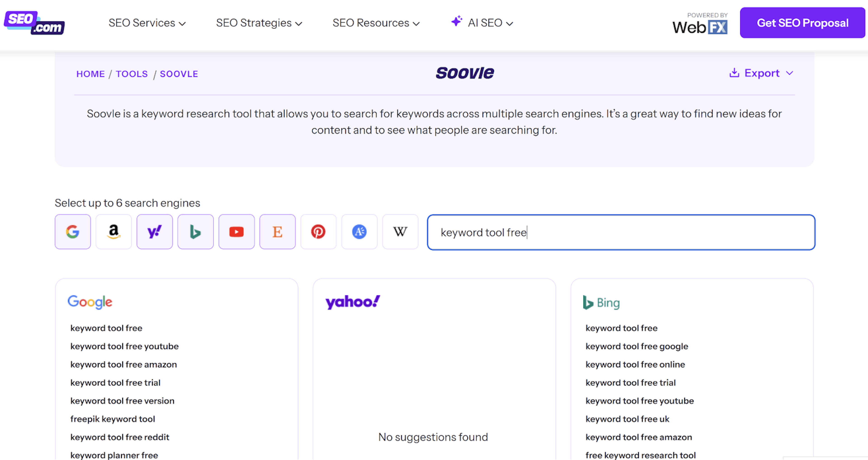Expand the Export dropdown chevron

click(790, 73)
